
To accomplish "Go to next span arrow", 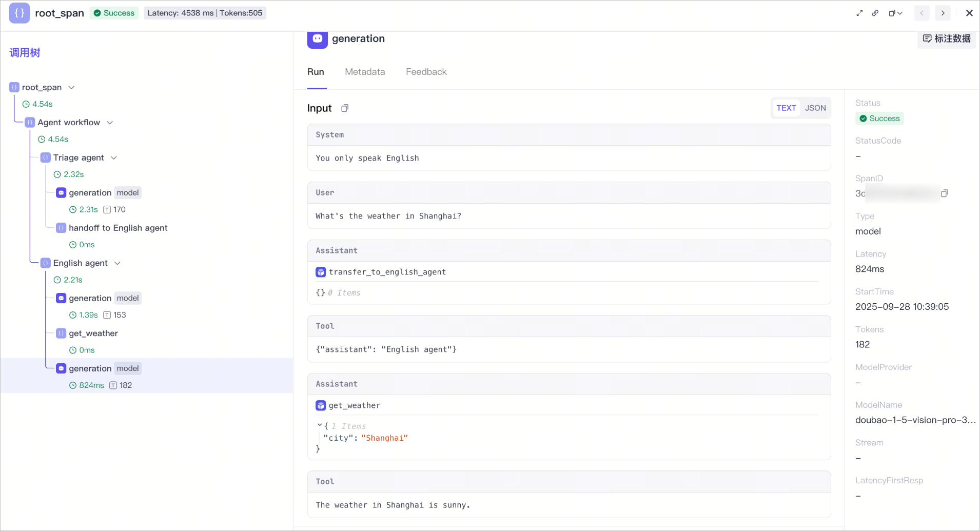I will click(943, 13).
